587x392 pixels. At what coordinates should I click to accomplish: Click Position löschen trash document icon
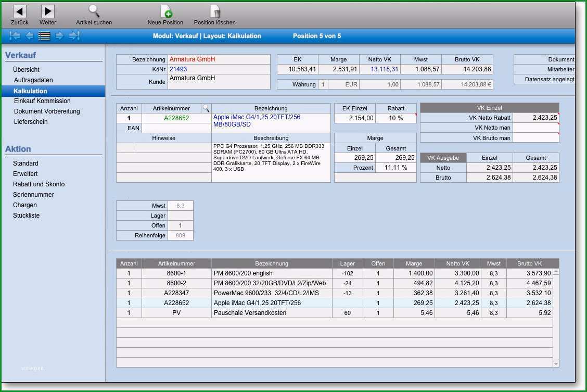point(215,11)
